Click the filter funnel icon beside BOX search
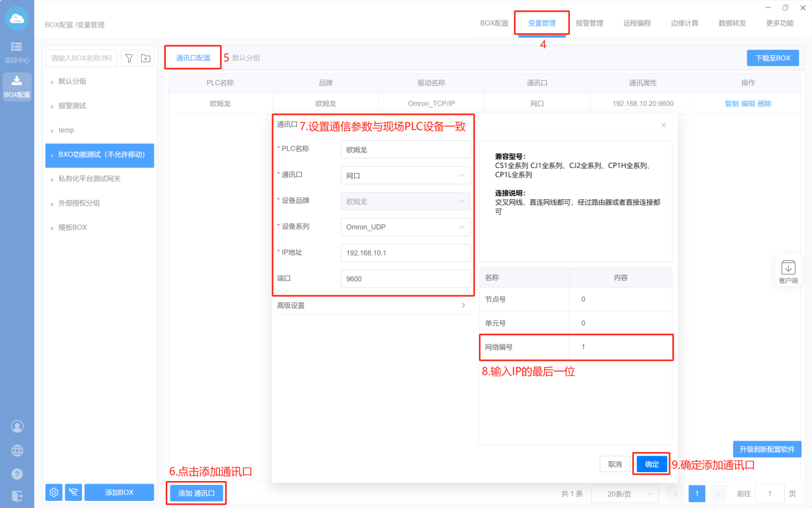 tap(129, 58)
